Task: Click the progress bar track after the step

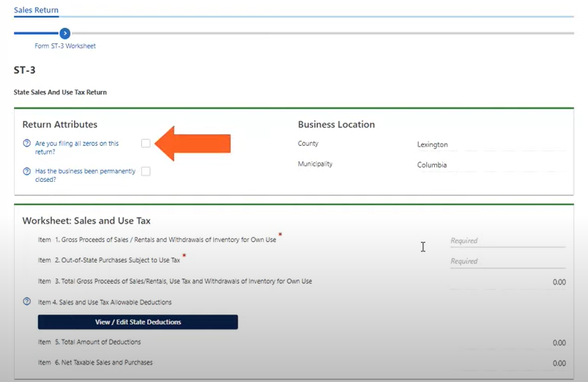Action: click(x=322, y=34)
